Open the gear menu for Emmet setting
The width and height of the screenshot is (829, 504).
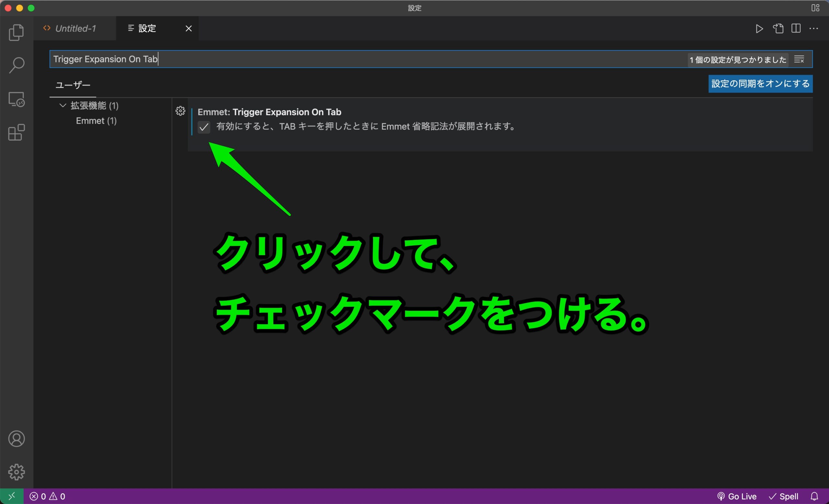pos(180,111)
